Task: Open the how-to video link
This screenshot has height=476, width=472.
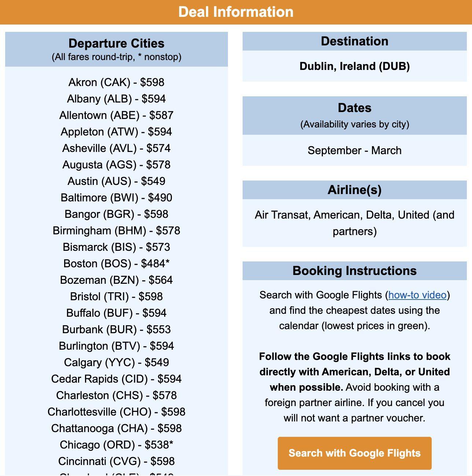Action: (x=417, y=295)
